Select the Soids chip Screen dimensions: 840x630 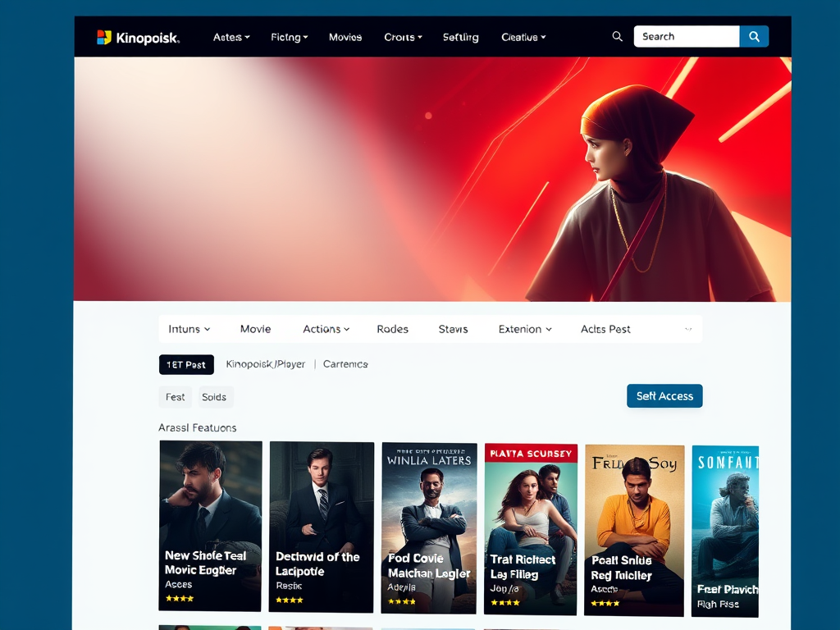pyautogui.click(x=214, y=397)
